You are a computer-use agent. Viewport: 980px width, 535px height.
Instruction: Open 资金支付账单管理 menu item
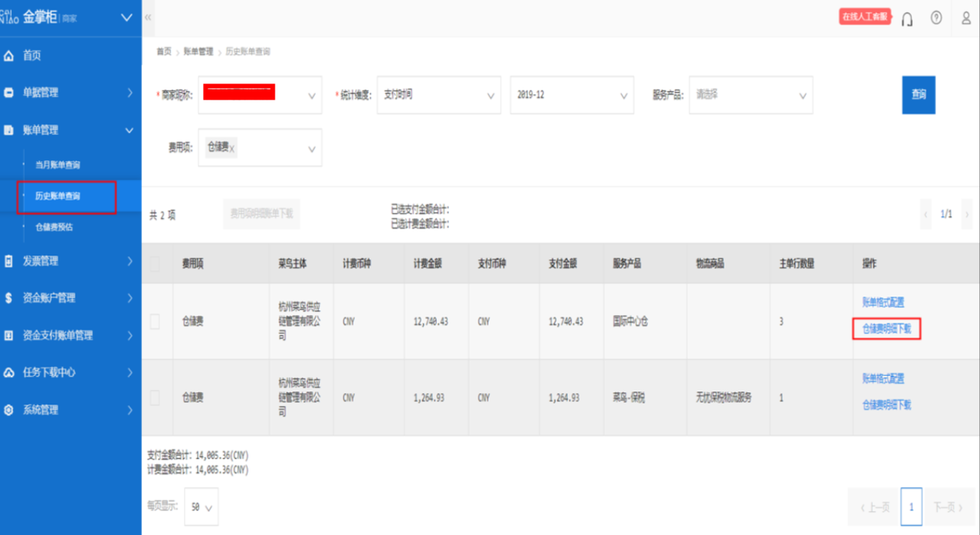point(58,335)
